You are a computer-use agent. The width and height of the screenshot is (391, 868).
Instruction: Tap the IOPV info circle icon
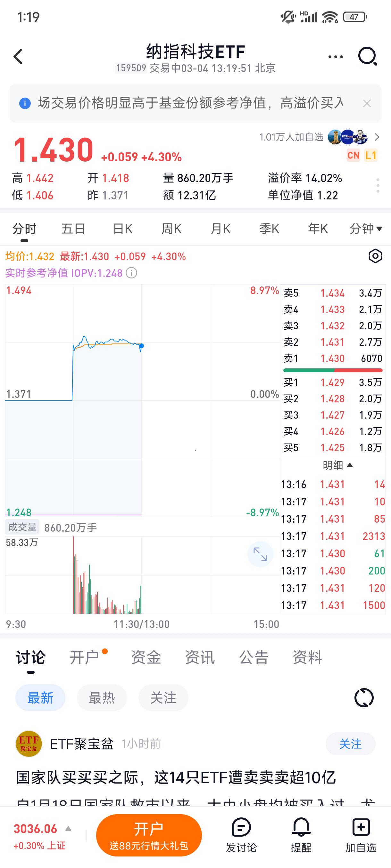pyautogui.click(x=132, y=273)
